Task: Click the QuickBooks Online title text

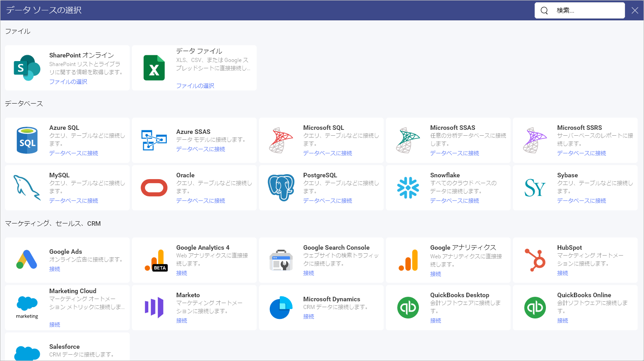Action: 584,295
